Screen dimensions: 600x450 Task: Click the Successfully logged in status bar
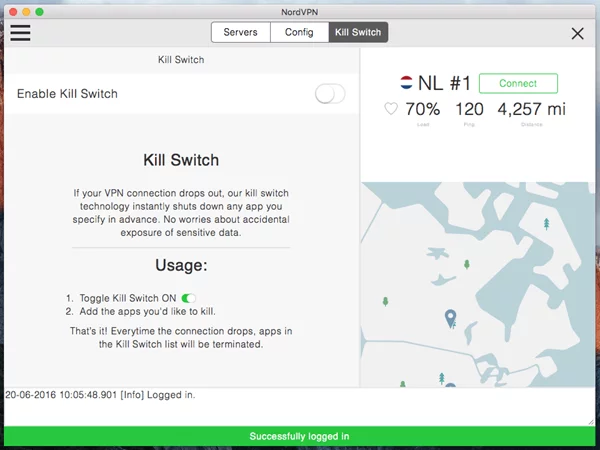pos(300,436)
